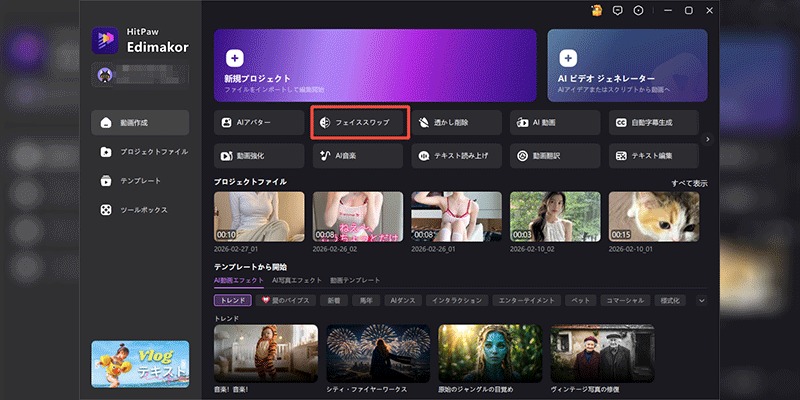Create a new project via 新規プロジェクト card
Image resolution: width=800 pixels, height=400 pixels.
point(376,65)
